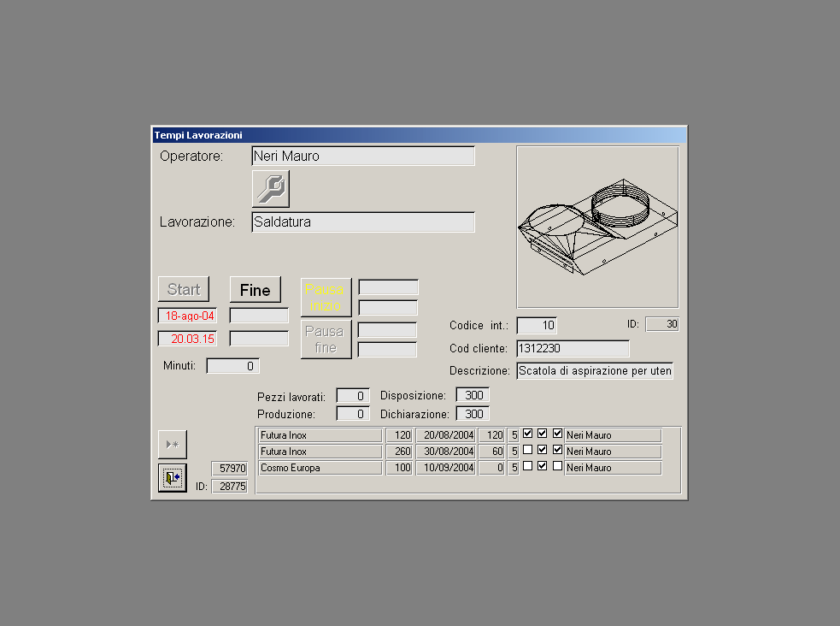Click the wrench icon button under Operatore

coord(271,189)
